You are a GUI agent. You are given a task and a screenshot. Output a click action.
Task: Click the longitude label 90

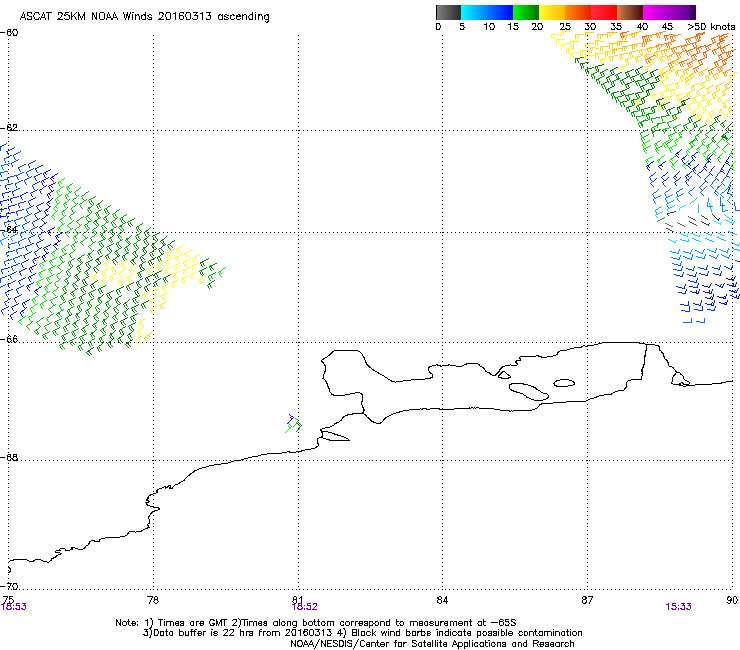click(732, 599)
